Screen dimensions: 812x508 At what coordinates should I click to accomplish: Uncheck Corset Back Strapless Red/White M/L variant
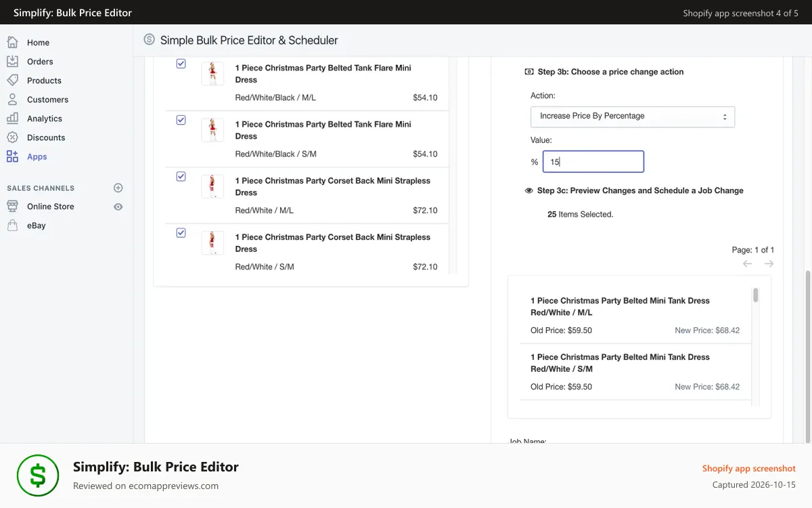pos(181,176)
